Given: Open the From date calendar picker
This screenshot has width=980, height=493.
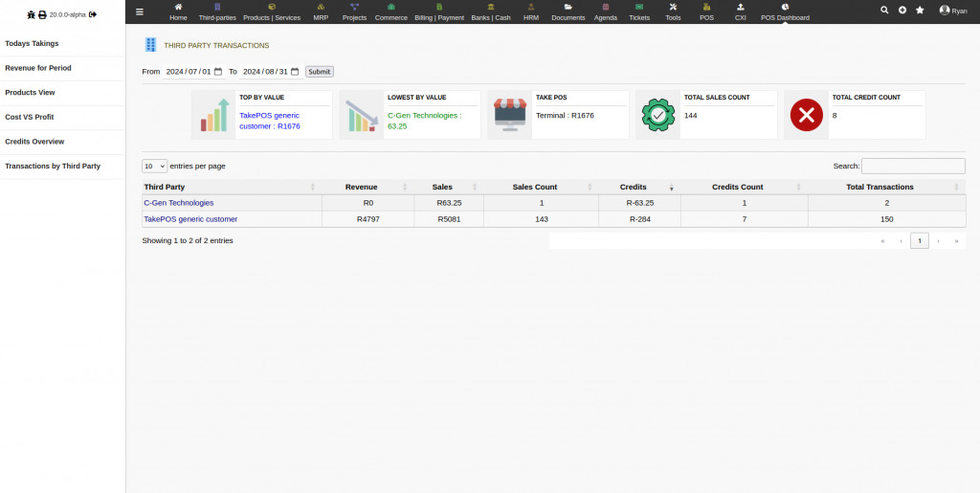Looking at the screenshot, I should point(218,72).
